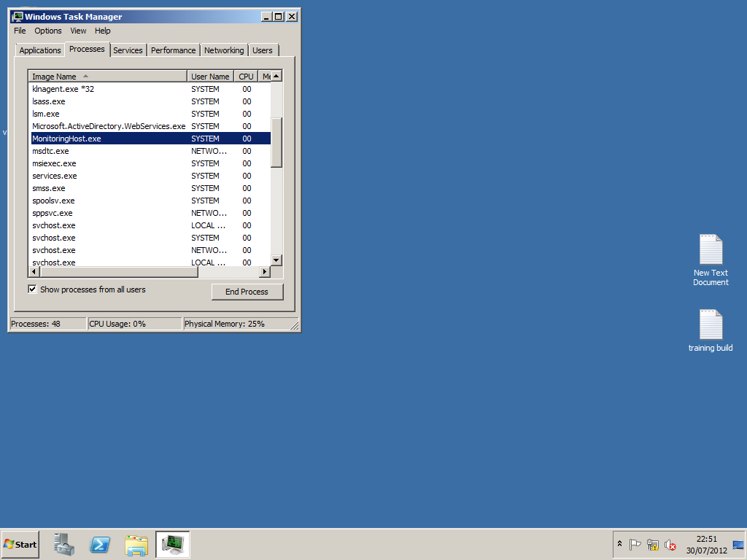Click the process list scroll up arrow
Screen dimensions: 747x560
[276, 76]
